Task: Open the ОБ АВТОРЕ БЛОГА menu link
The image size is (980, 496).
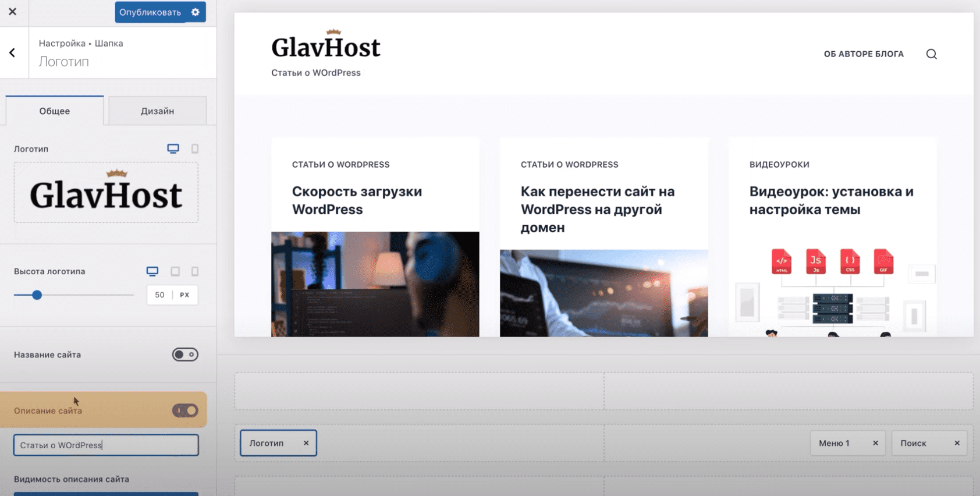Action: [864, 54]
